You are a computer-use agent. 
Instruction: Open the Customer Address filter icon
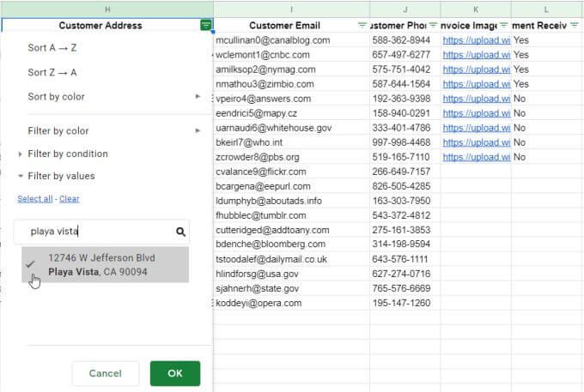pyautogui.click(x=205, y=25)
